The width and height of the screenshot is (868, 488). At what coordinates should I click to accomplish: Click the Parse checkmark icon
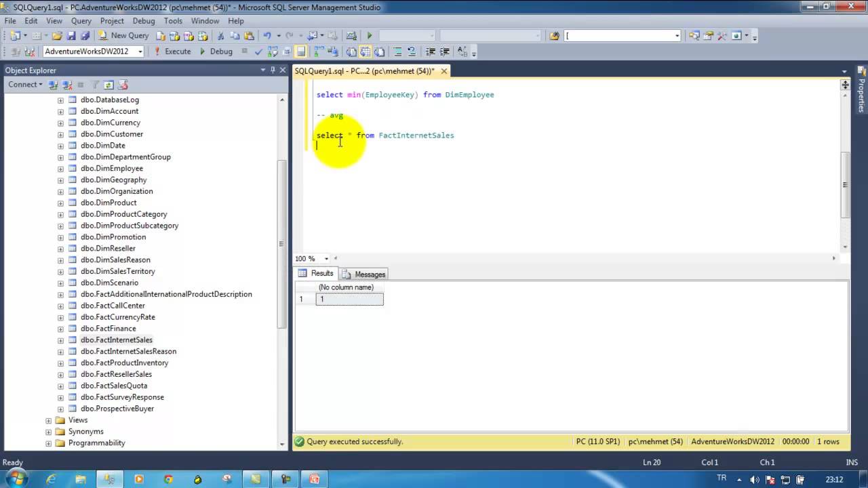(258, 52)
